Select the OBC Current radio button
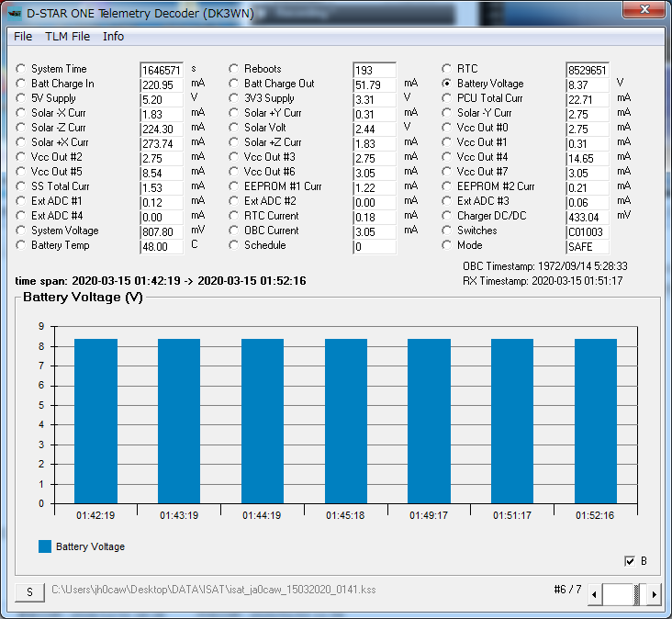The width and height of the screenshot is (672, 619). click(x=233, y=231)
